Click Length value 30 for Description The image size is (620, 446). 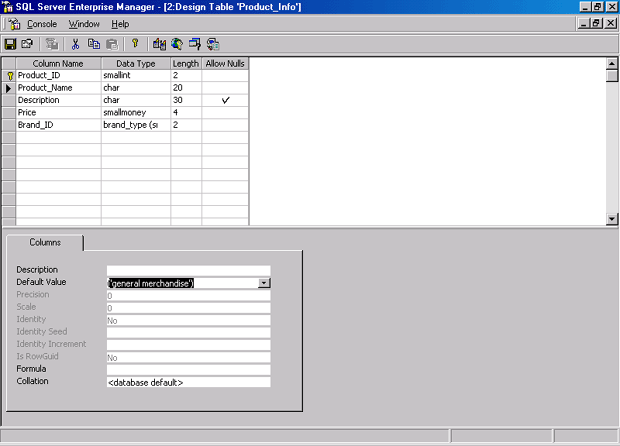click(x=186, y=100)
